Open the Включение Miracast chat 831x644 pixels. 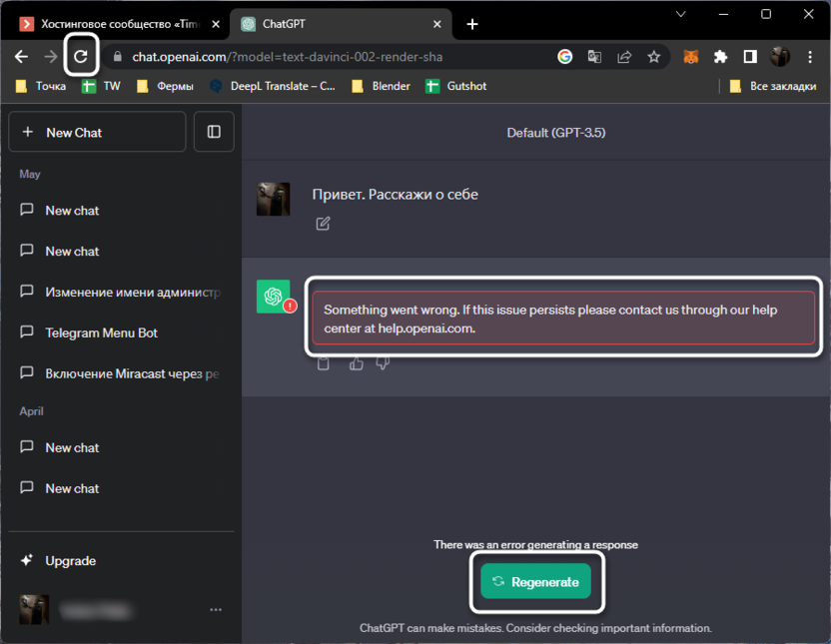pos(121,373)
